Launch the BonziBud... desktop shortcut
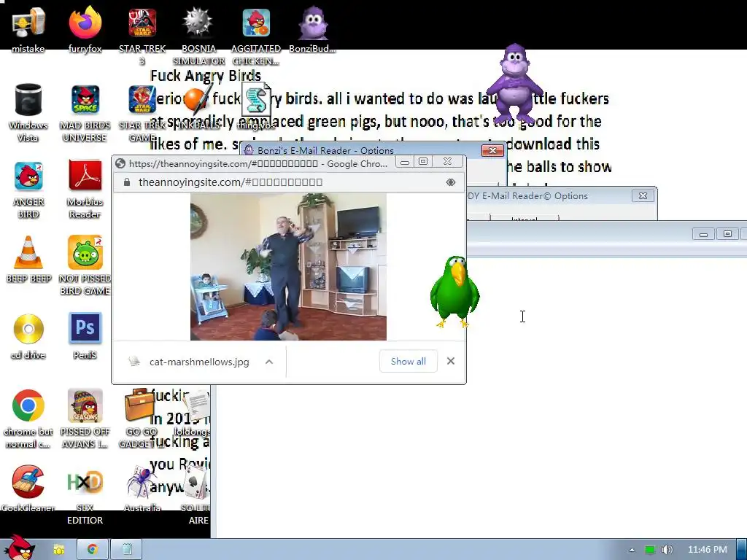747x560 pixels. coord(312,23)
